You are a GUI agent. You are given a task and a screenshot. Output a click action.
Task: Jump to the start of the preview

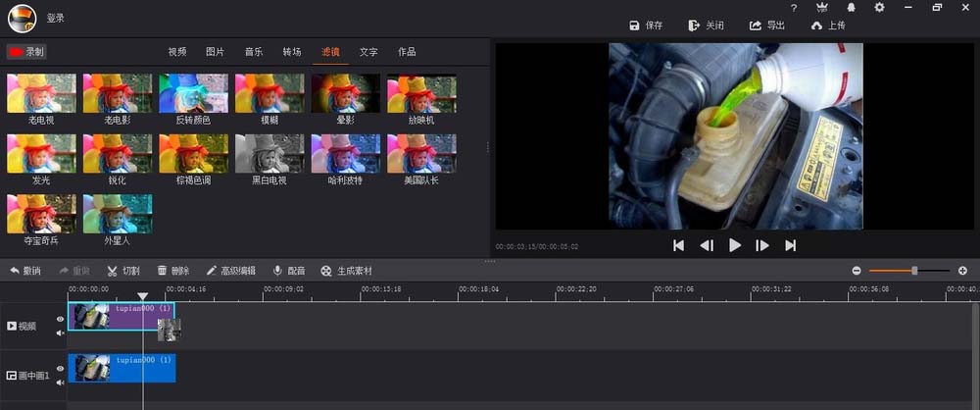click(x=679, y=245)
